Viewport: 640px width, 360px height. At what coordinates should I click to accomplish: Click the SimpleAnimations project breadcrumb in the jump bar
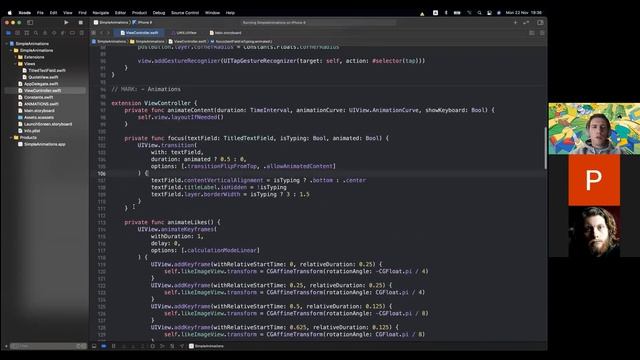pyautogui.click(x=109, y=41)
